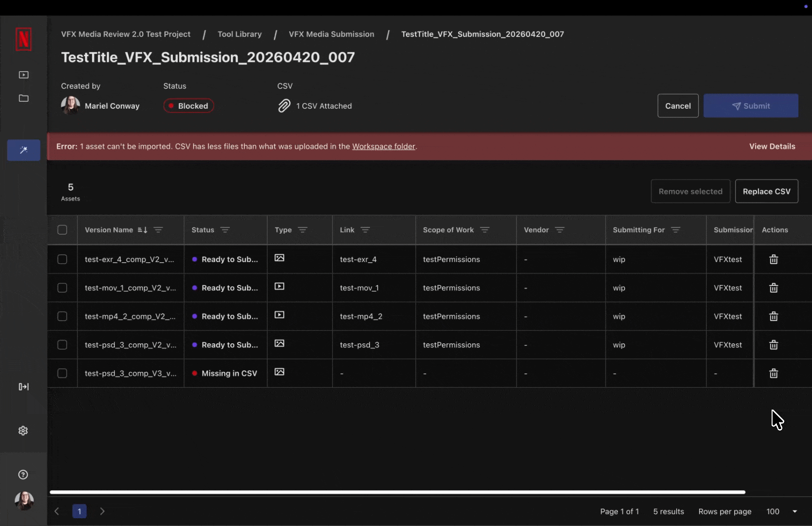Click the 'Page 1 of 1' footer text

pos(619,511)
